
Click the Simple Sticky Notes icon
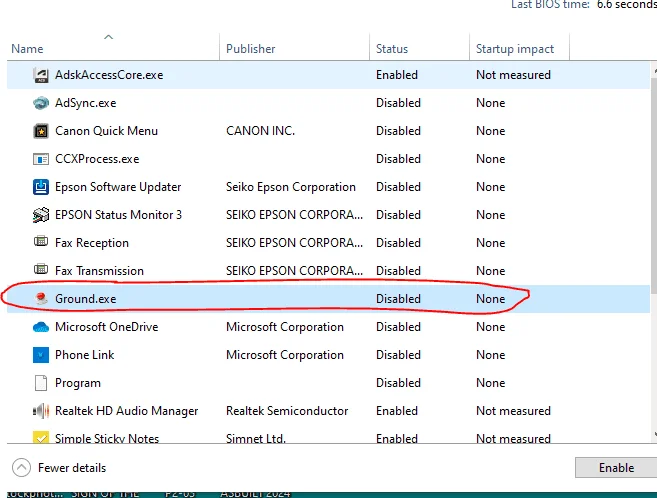click(41, 437)
